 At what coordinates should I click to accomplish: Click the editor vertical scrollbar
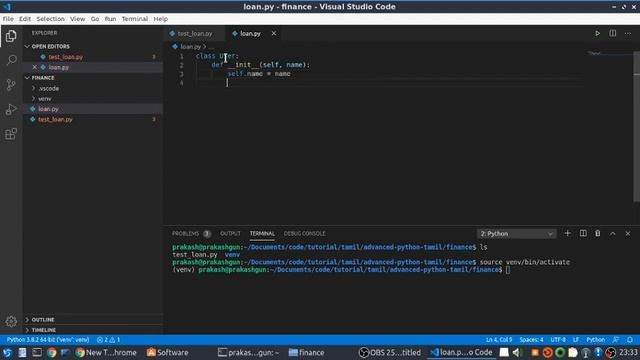[636, 127]
